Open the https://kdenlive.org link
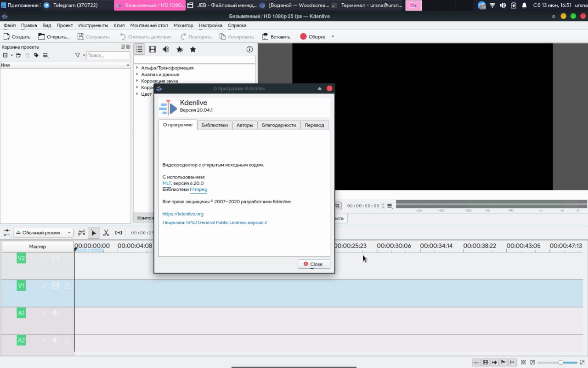The width and height of the screenshot is (588, 368). tap(183, 214)
